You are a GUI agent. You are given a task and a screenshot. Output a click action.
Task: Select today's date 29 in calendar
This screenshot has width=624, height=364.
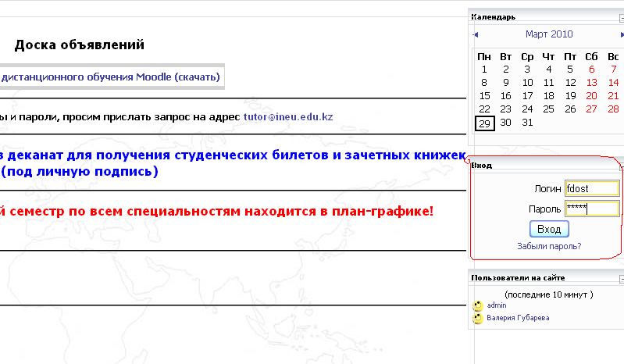pyautogui.click(x=484, y=123)
